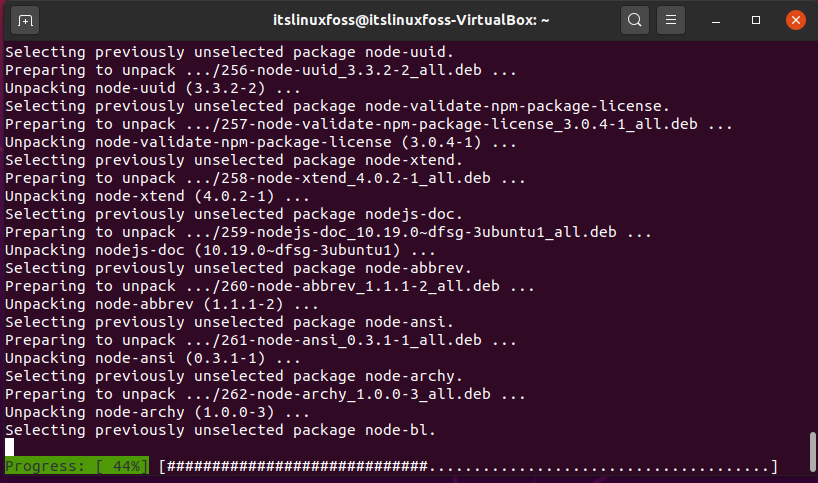Image resolution: width=818 pixels, height=483 pixels.
Task: Click the white terminal cursor block
Action: tap(9, 448)
